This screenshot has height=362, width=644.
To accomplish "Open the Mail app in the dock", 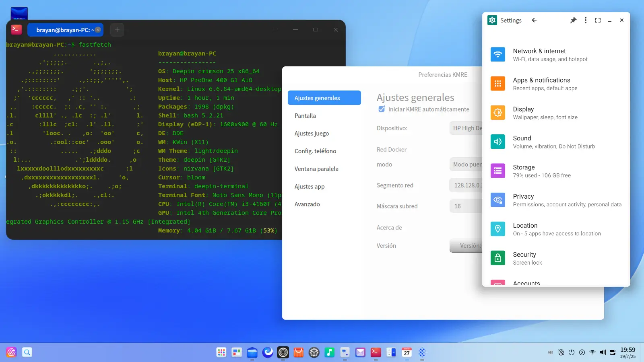I will click(360, 352).
